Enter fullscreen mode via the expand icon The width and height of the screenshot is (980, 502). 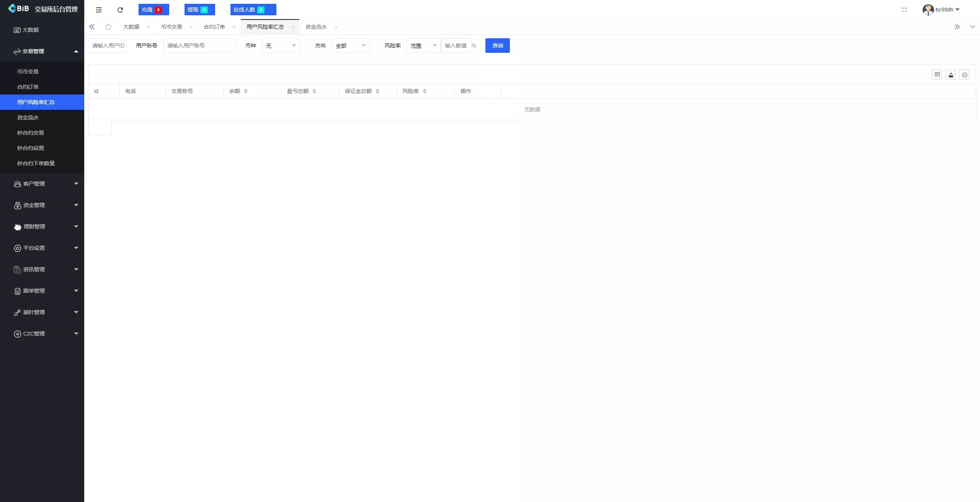(x=904, y=10)
